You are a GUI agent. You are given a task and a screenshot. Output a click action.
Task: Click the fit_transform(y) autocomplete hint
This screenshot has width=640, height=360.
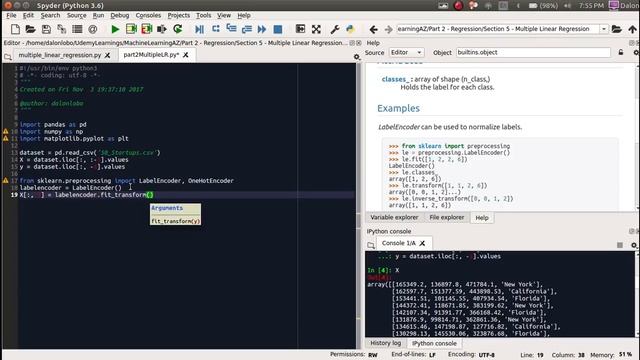(x=175, y=221)
